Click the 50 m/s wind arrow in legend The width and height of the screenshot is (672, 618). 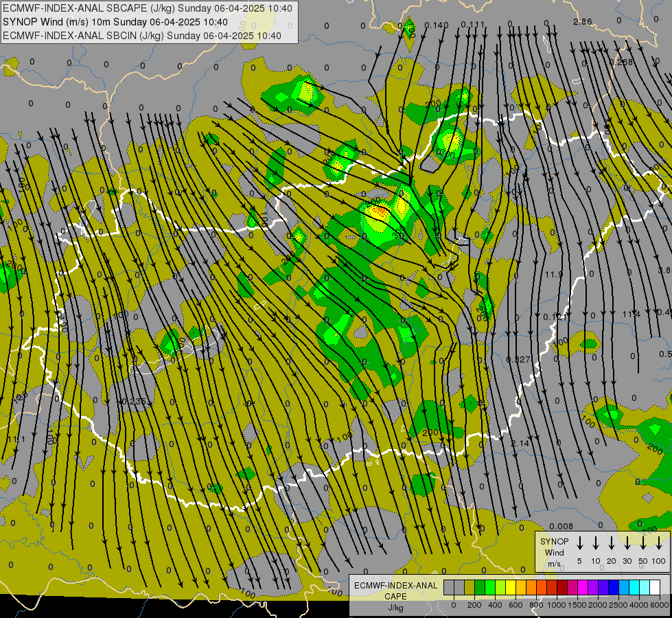643,543
